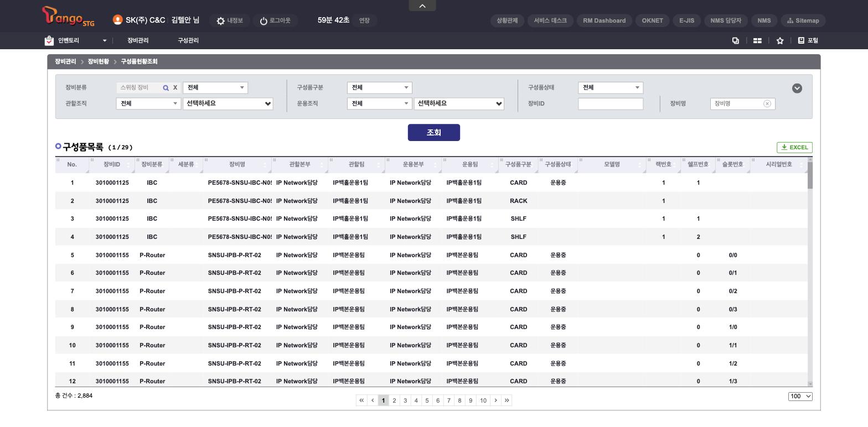Change rows per page 100 dropdown
Image resolution: width=868 pixels, height=427 pixels.
800,396
